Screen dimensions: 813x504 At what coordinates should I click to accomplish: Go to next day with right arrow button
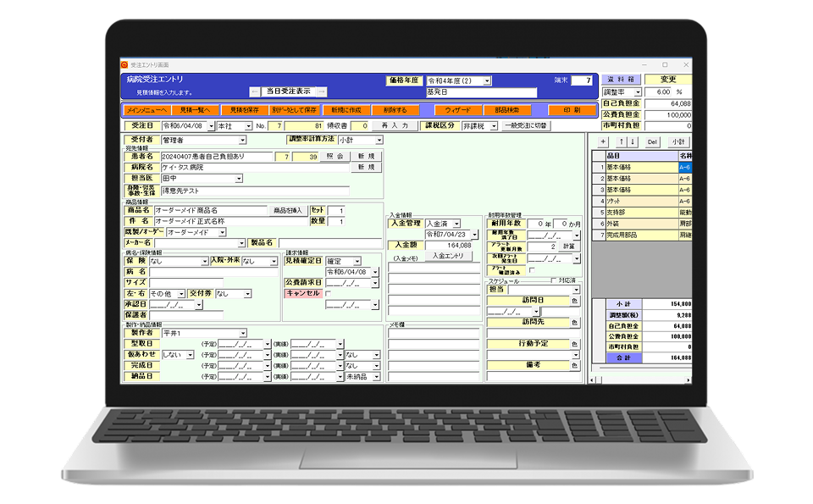click(321, 91)
